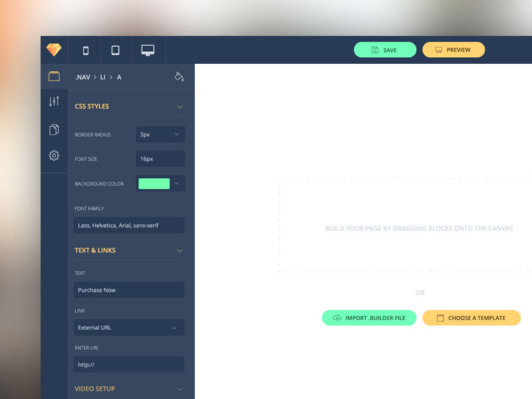Open the adjustments sliders panel
532x399 pixels.
click(54, 102)
